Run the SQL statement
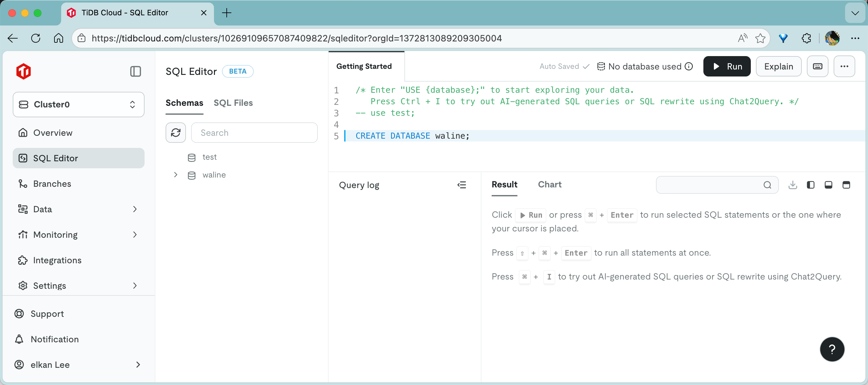 pyautogui.click(x=727, y=66)
